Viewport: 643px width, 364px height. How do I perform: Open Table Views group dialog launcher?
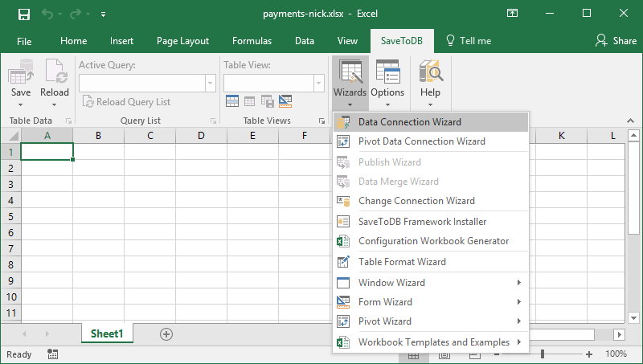(322, 121)
